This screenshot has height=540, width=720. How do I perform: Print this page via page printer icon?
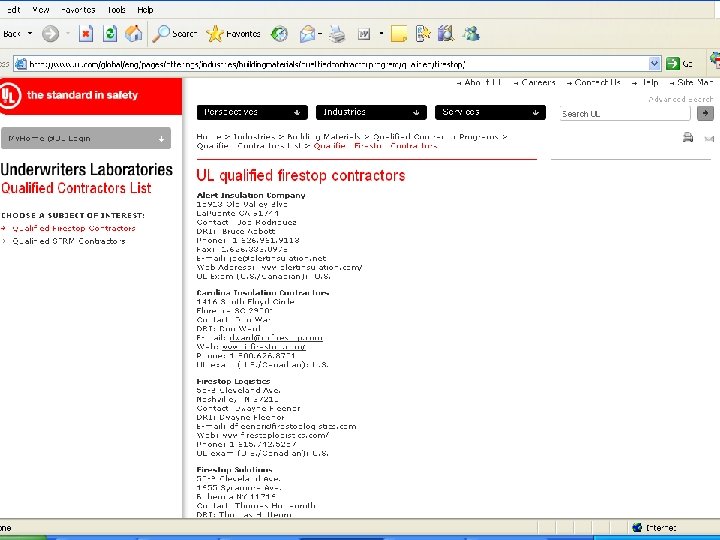[x=688, y=137]
